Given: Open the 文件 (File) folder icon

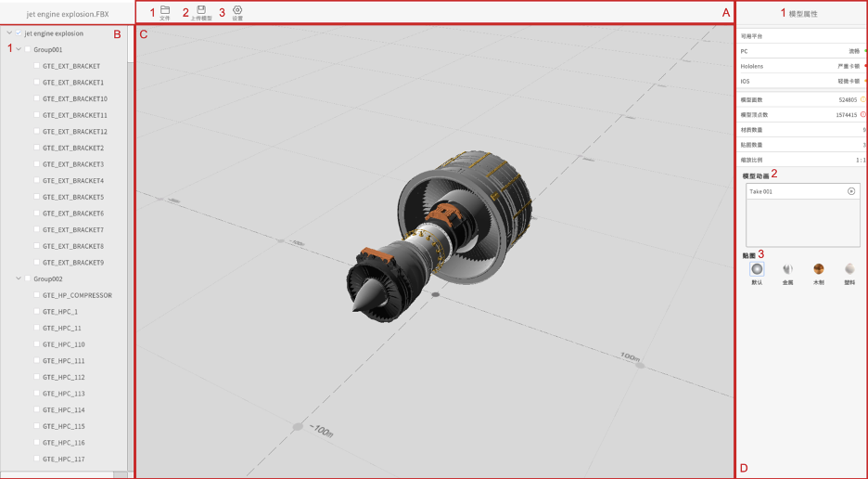Looking at the screenshot, I should 165,10.
